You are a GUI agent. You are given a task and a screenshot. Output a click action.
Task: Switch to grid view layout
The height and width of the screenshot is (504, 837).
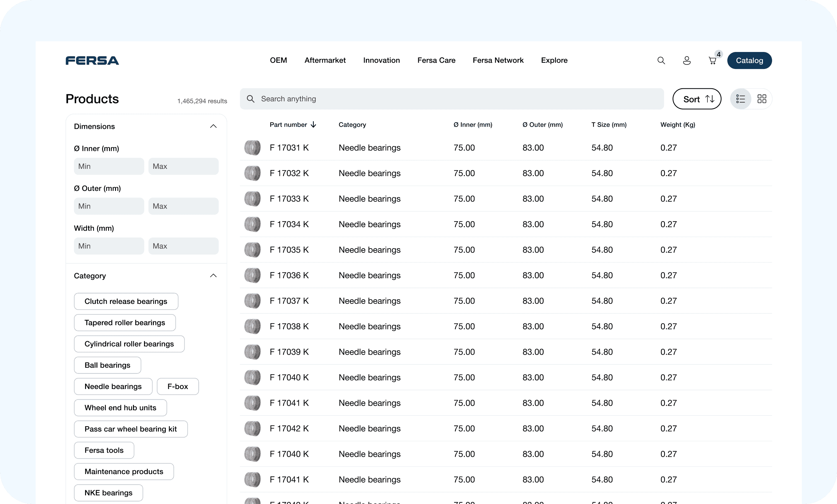tap(762, 99)
